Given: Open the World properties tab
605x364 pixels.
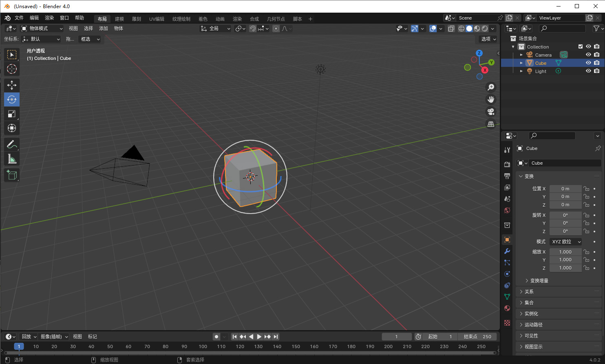Looking at the screenshot, I should [x=507, y=210].
